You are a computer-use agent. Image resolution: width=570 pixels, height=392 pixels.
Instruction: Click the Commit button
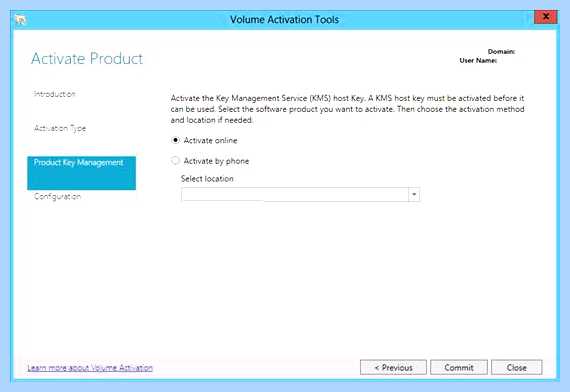pos(459,367)
